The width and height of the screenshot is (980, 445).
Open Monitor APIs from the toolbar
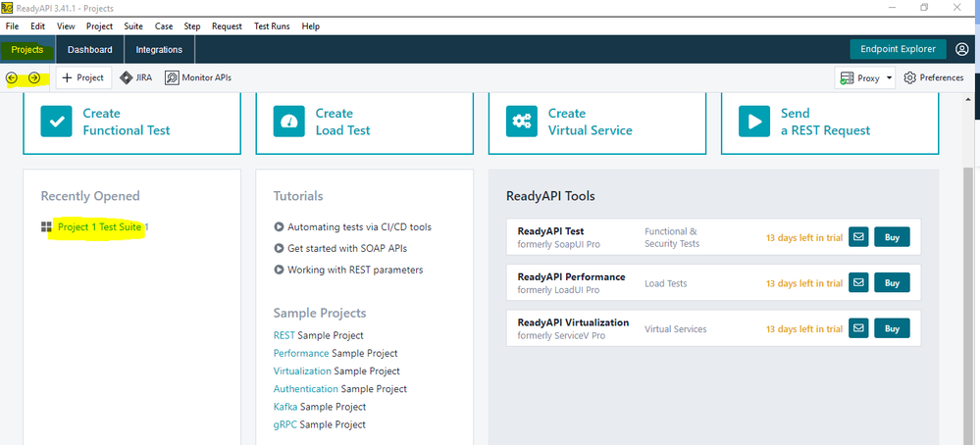[x=198, y=78]
